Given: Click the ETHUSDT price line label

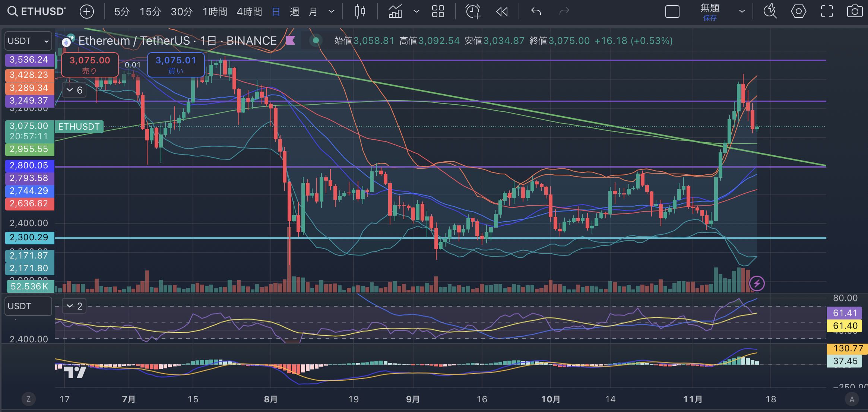Looking at the screenshot, I should [x=79, y=127].
